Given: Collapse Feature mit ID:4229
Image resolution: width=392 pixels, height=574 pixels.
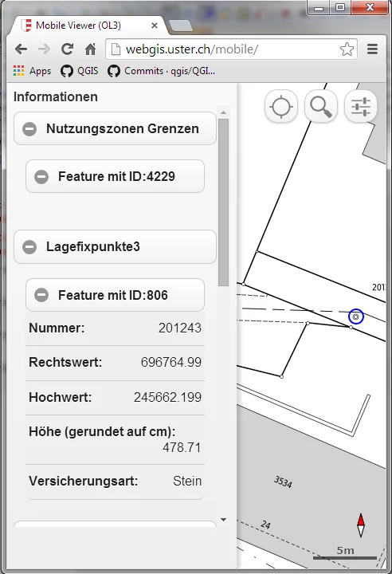Looking at the screenshot, I should point(115,176).
